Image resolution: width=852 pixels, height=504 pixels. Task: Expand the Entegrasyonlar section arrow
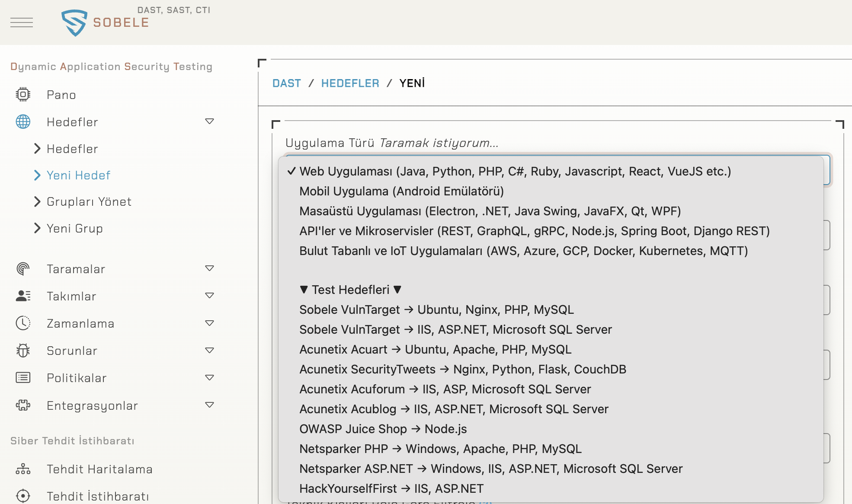tap(209, 405)
